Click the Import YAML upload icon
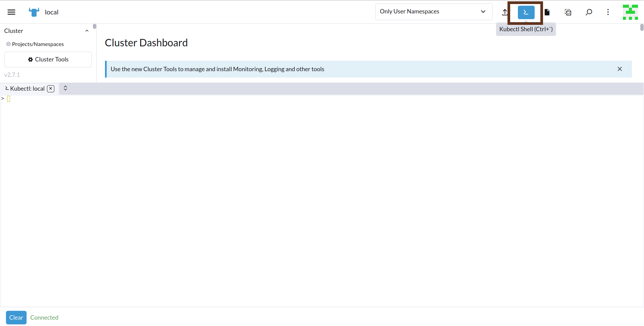This screenshot has height=326, width=644. 504,12
